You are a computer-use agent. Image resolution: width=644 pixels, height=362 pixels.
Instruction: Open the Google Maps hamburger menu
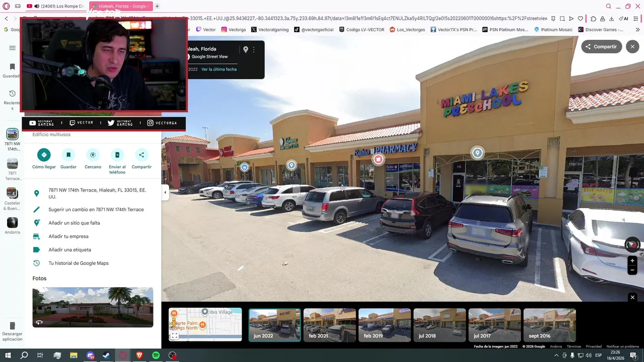pos(12,48)
